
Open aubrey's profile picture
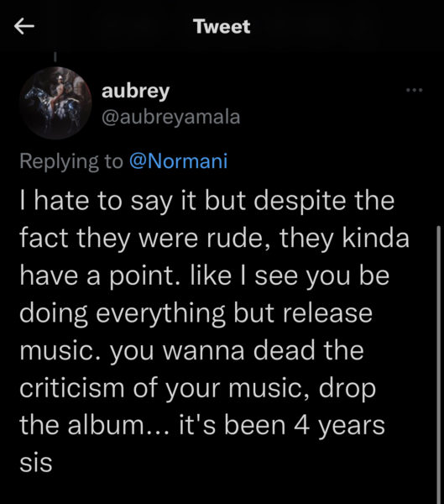[x=55, y=102]
